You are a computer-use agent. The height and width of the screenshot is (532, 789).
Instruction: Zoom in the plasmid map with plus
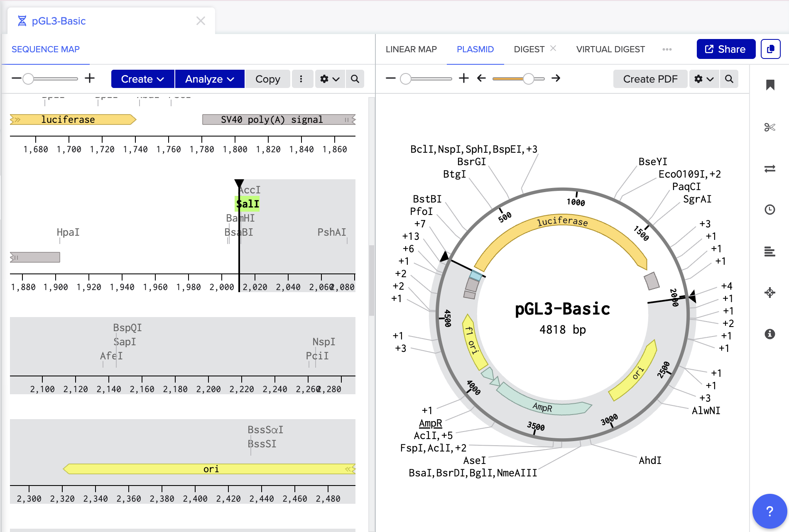464,78
